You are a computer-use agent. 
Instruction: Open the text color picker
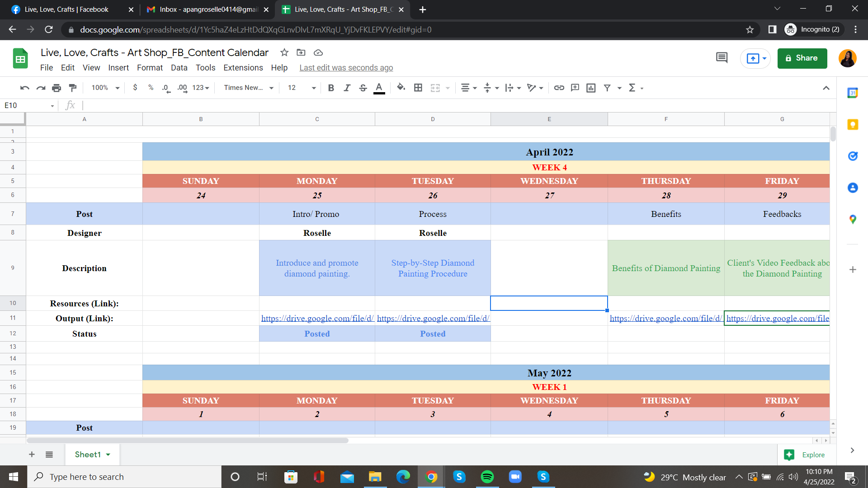pyautogui.click(x=379, y=88)
